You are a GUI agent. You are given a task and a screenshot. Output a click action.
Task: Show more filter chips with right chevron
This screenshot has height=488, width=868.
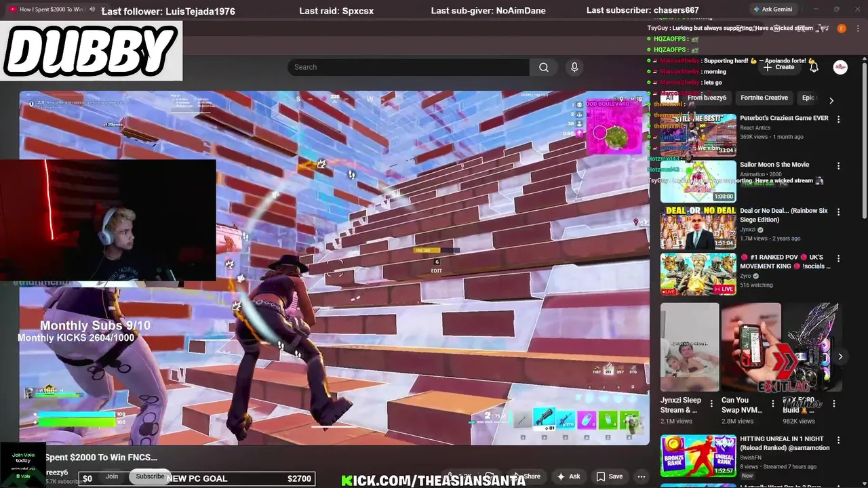[x=831, y=100]
